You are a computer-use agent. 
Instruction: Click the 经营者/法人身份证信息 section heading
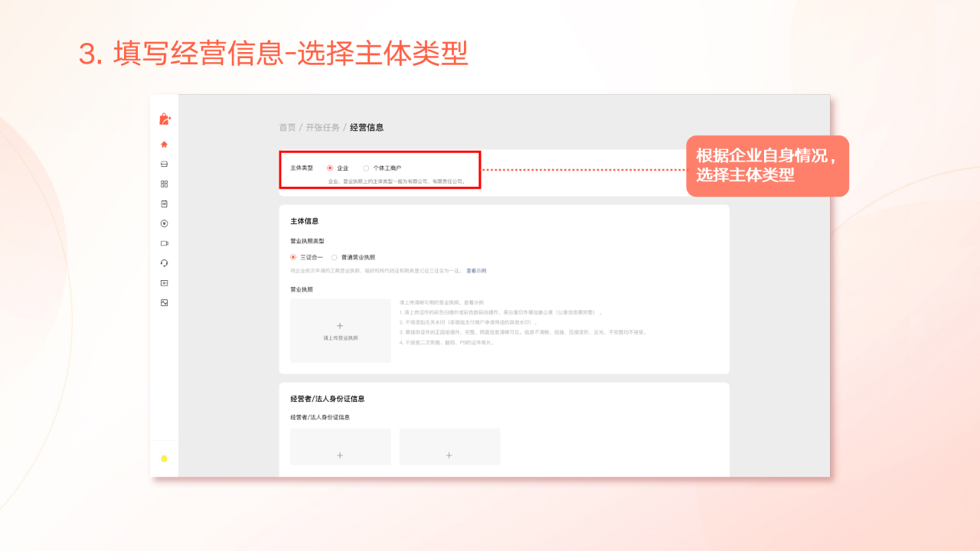coord(328,399)
